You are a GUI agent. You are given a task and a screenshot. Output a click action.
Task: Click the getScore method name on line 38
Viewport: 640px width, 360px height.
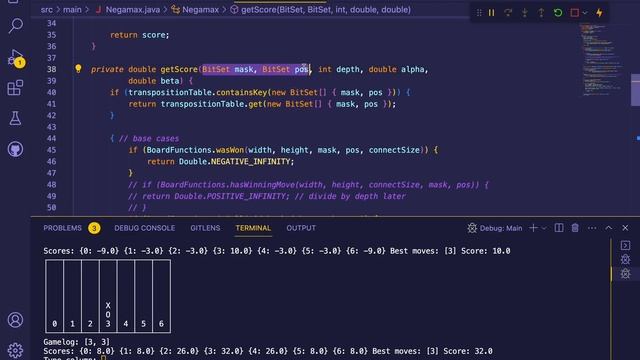(179, 69)
